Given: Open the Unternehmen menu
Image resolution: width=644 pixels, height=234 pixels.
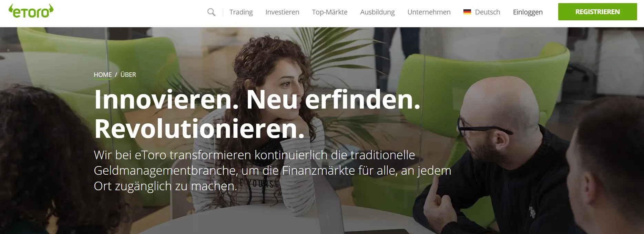Looking at the screenshot, I should point(429,12).
